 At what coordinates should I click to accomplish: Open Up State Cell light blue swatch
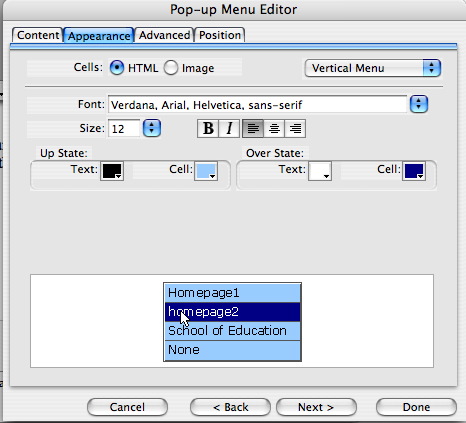tap(206, 171)
